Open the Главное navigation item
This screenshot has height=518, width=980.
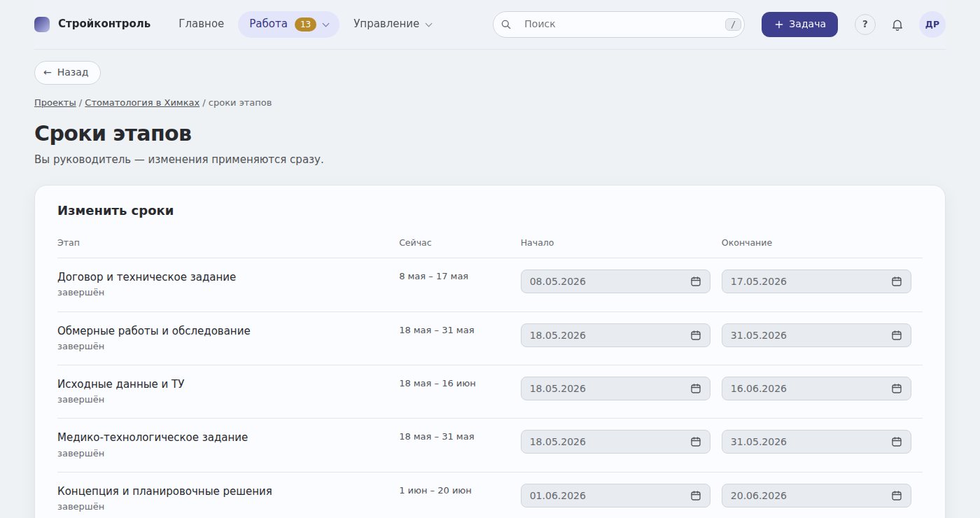pos(202,24)
